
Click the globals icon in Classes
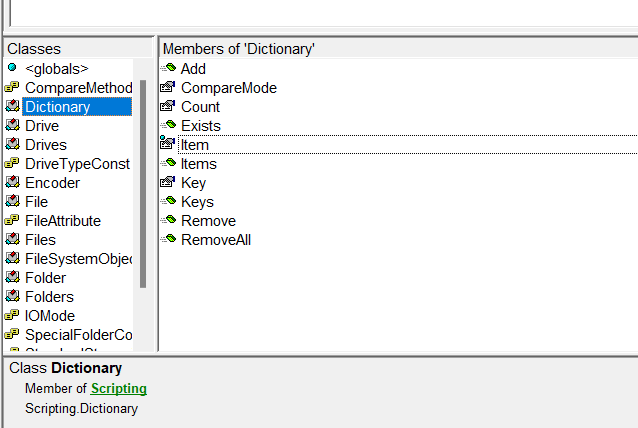pos(12,69)
